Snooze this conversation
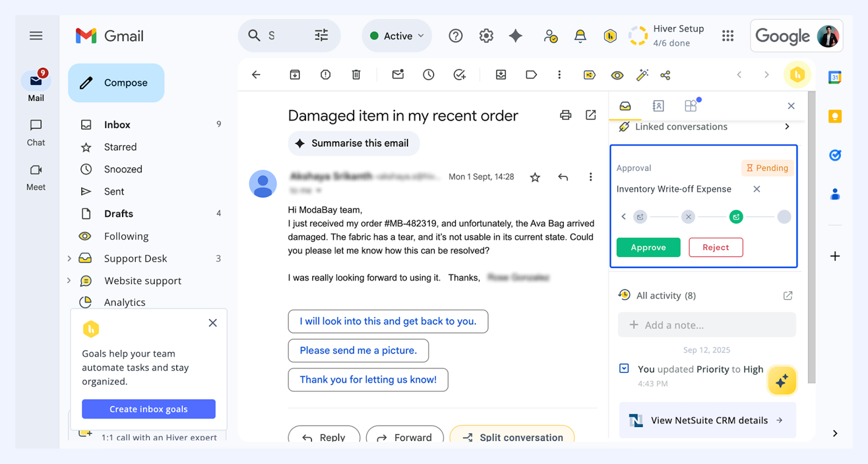The height and width of the screenshot is (464, 868). 429,75
